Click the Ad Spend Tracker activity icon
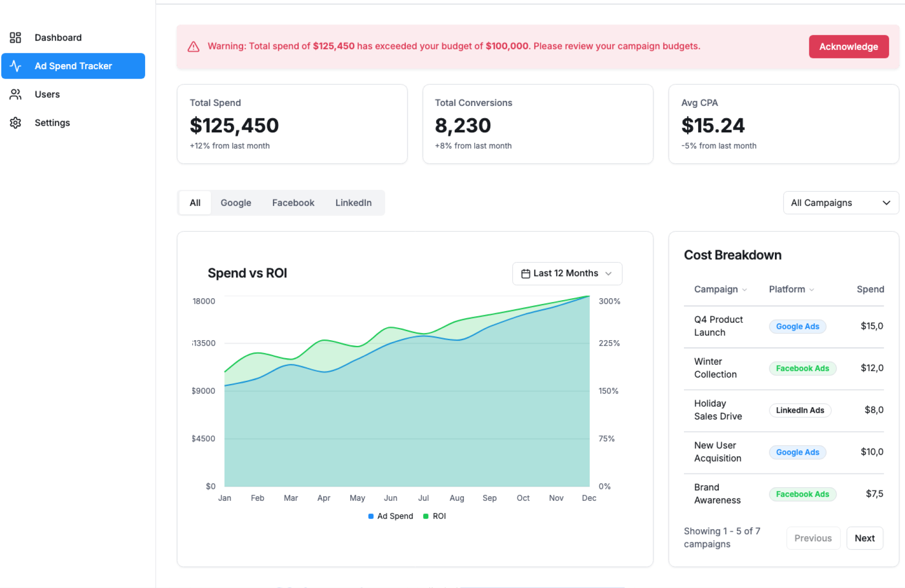Viewport: 905px width, 588px height. [16, 66]
